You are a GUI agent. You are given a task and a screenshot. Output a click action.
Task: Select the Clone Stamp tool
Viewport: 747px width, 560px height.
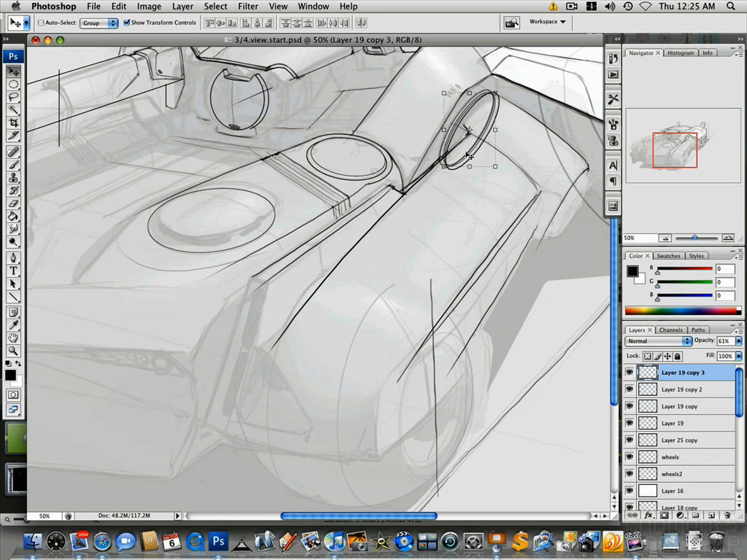13,179
